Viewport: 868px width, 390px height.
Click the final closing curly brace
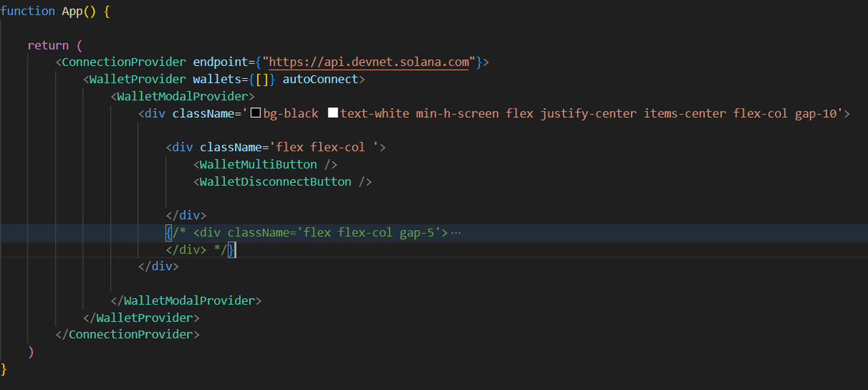(4, 369)
